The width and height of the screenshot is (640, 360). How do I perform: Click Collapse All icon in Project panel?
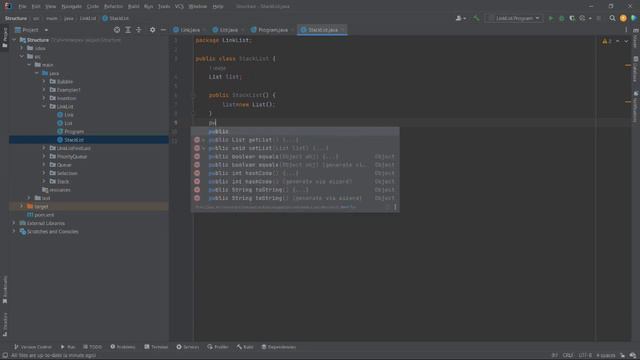coord(139,30)
